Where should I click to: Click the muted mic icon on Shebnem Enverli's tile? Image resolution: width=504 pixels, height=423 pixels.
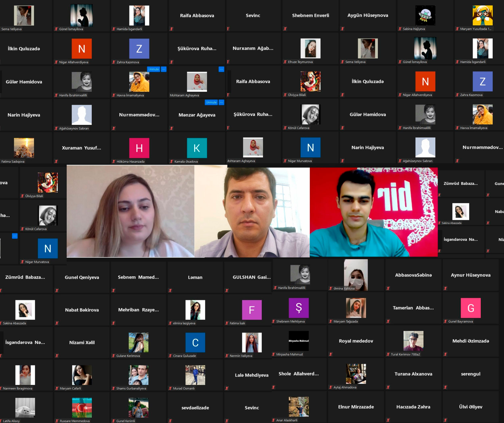[x=285, y=29]
